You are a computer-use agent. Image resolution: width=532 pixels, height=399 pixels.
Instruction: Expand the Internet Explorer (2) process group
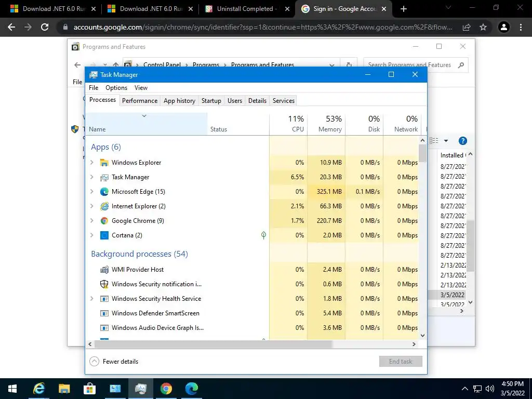(x=91, y=206)
